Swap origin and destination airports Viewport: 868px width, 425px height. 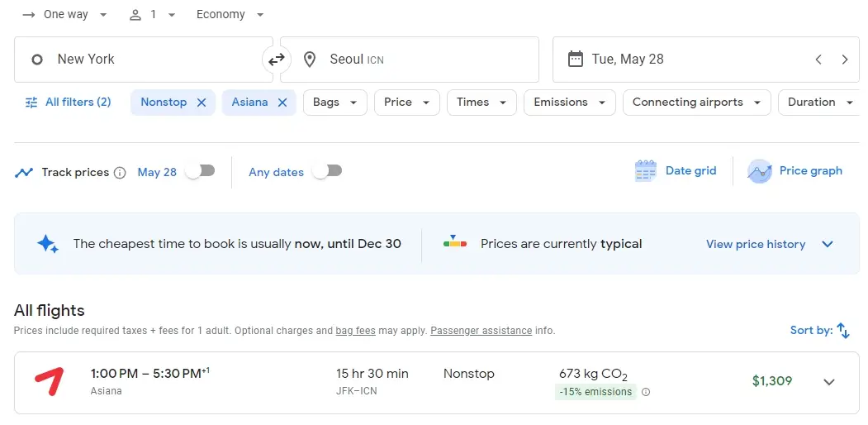(276, 60)
